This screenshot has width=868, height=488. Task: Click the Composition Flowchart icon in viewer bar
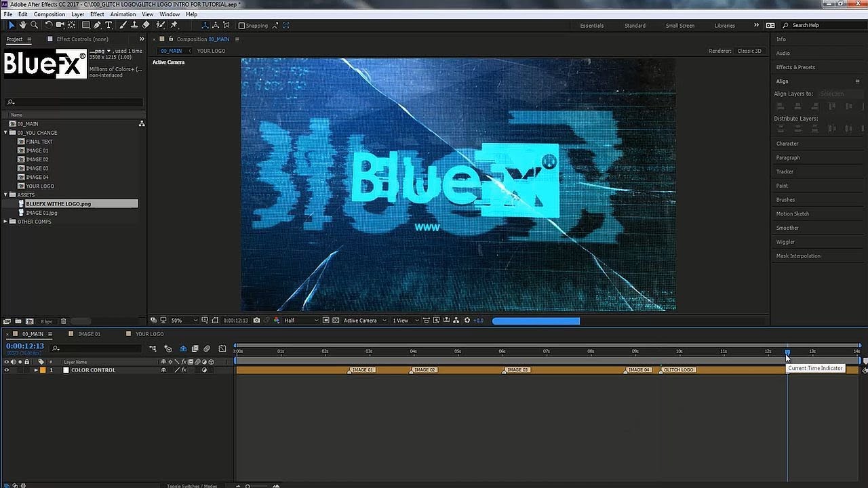[456, 321]
